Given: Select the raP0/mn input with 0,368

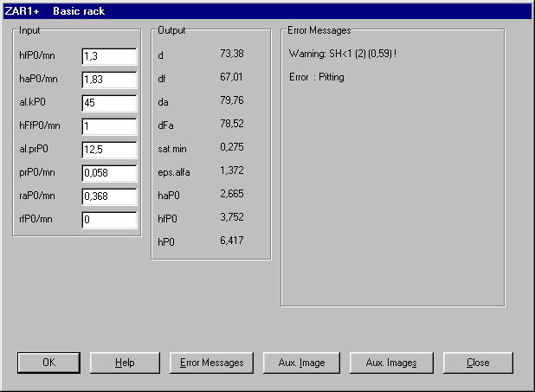Looking at the screenshot, I should coord(109,196).
